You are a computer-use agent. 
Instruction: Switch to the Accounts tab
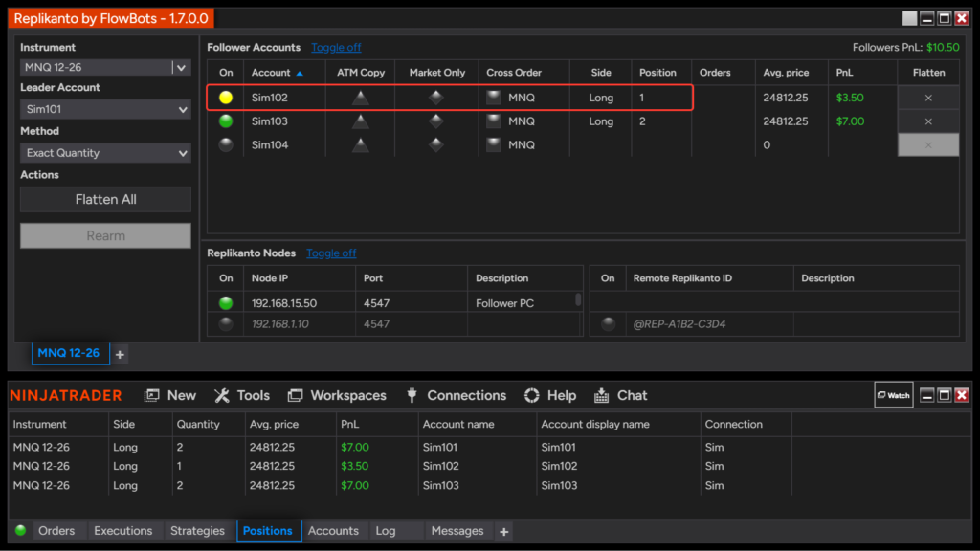click(x=333, y=531)
